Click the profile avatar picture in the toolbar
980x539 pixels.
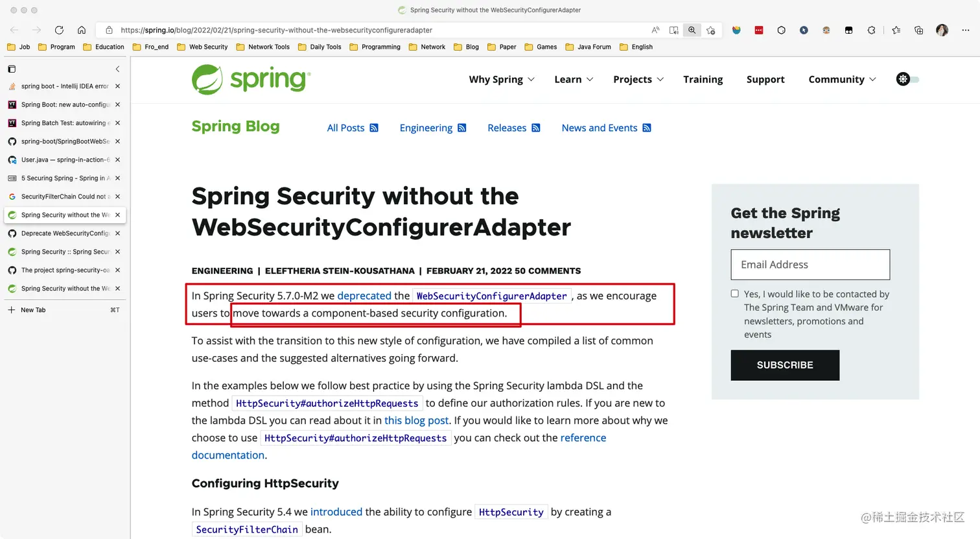pos(942,30)
